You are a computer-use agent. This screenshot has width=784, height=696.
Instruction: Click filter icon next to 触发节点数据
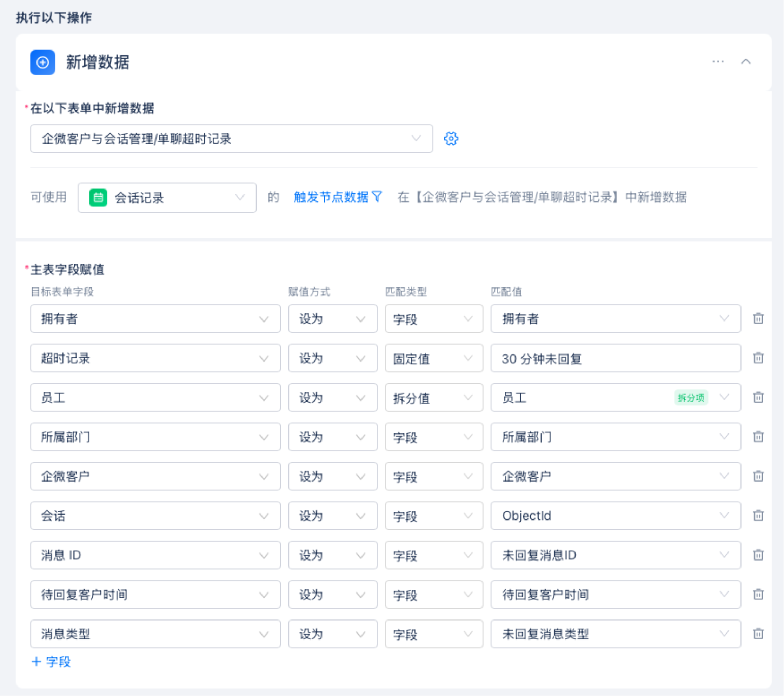(x=377, y=197)
